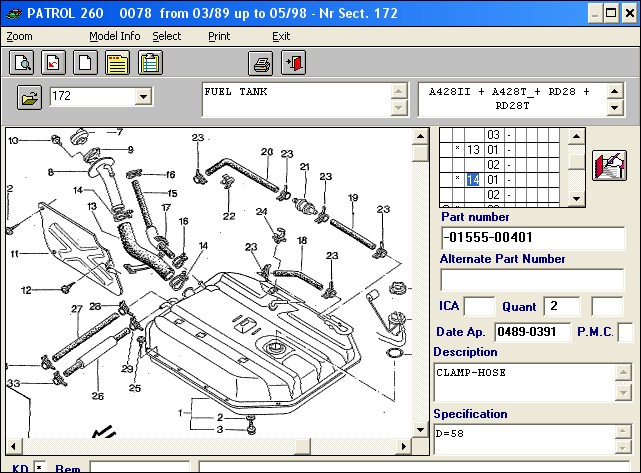The width and height of the screenshot is (641, 473).
Task: Click Specification field scroll down arrow
Action: pos(623,447)
